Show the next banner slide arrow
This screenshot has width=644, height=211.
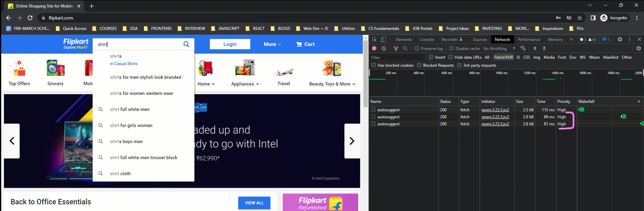352,141
